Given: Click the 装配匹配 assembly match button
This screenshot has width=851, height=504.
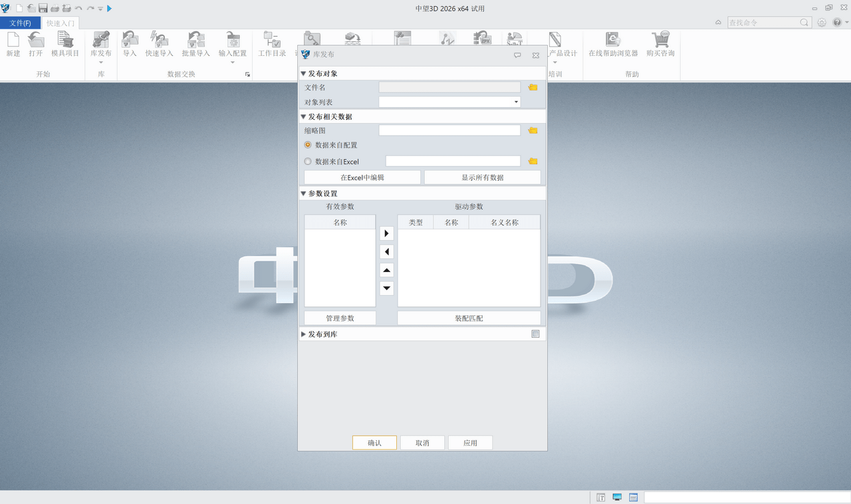Looking at the screenshot, I should click(x=469, y=318).
